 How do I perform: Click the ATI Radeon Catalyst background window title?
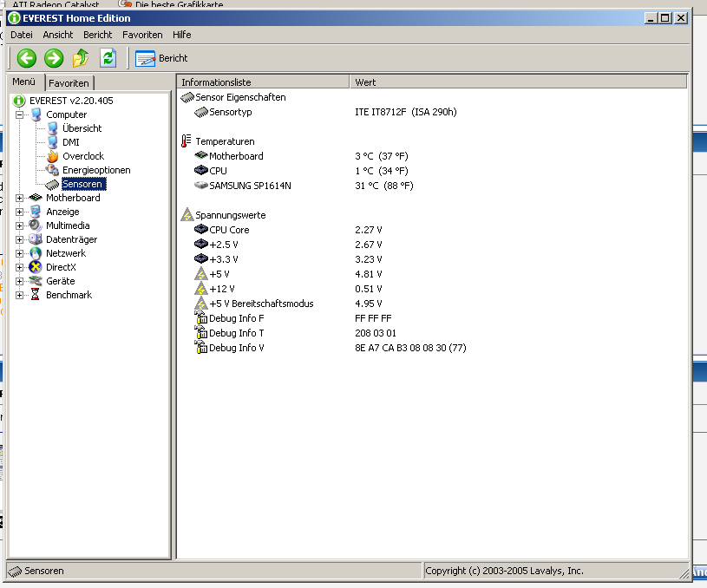[x=56, y=4]
